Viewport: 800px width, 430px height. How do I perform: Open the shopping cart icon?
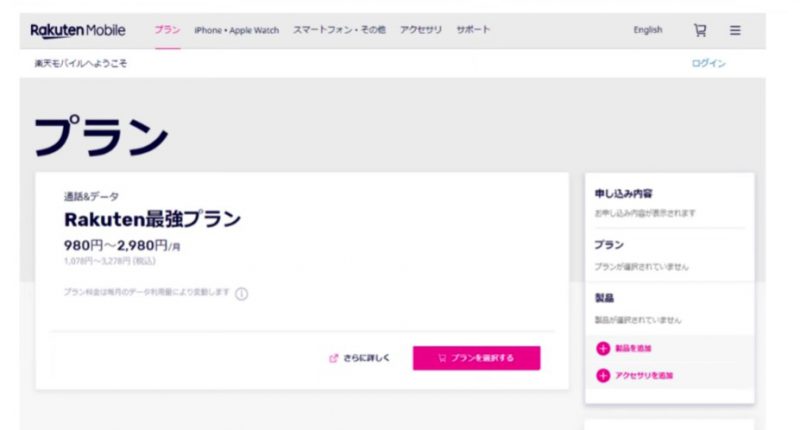point(700,30)
